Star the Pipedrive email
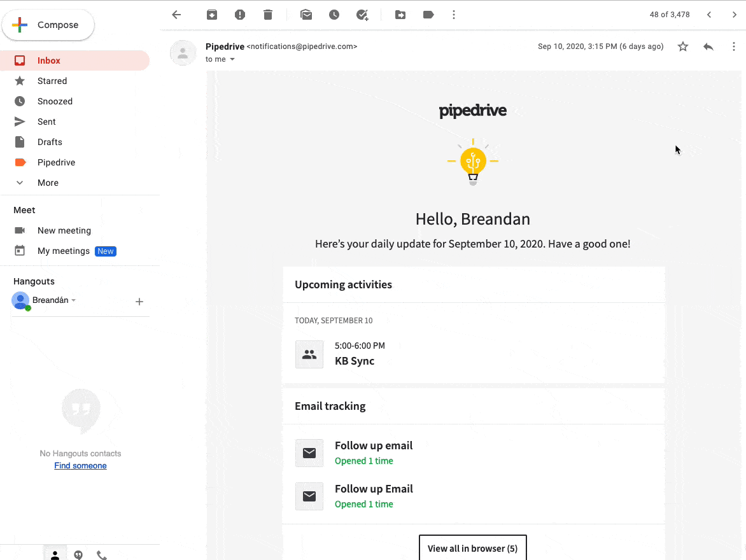 pyautogui.click(x=683, y=46)
